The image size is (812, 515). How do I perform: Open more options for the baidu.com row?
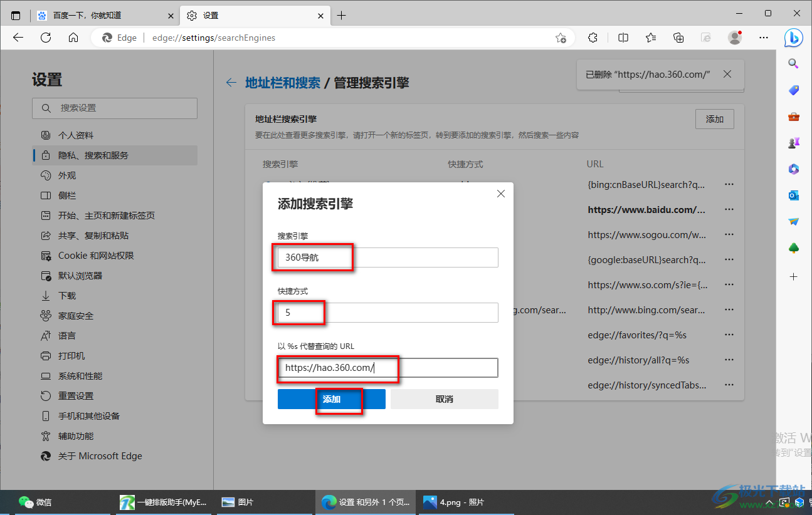point(729,210)
